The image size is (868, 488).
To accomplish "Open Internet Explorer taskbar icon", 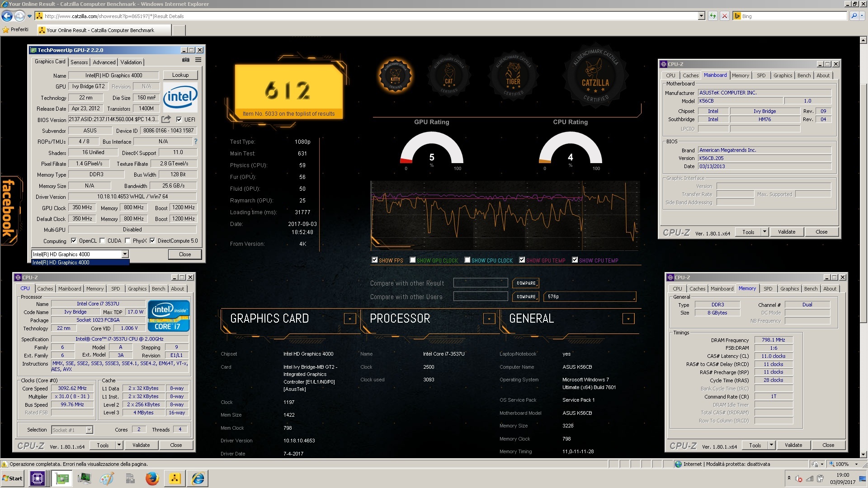I will tap(198, 479).
